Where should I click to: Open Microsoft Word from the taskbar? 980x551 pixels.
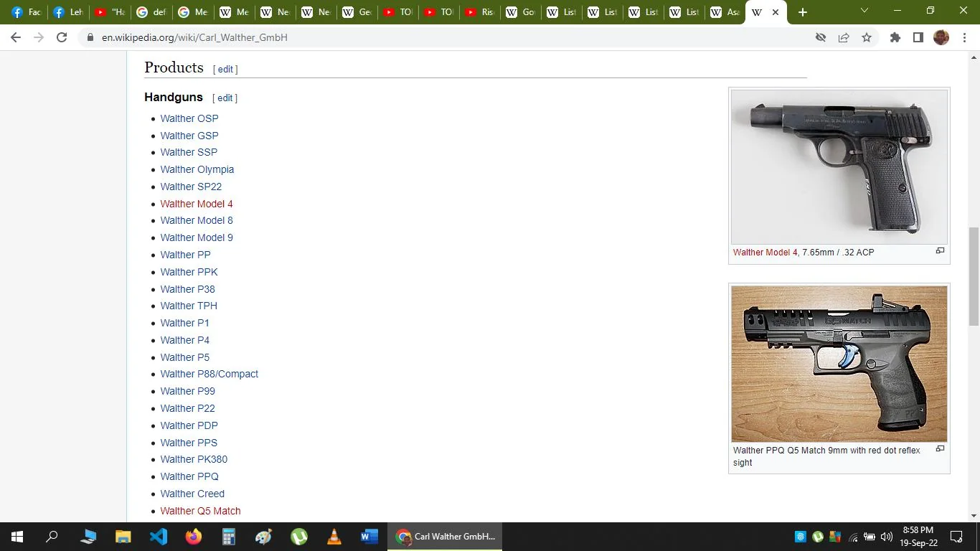point(369,537)
